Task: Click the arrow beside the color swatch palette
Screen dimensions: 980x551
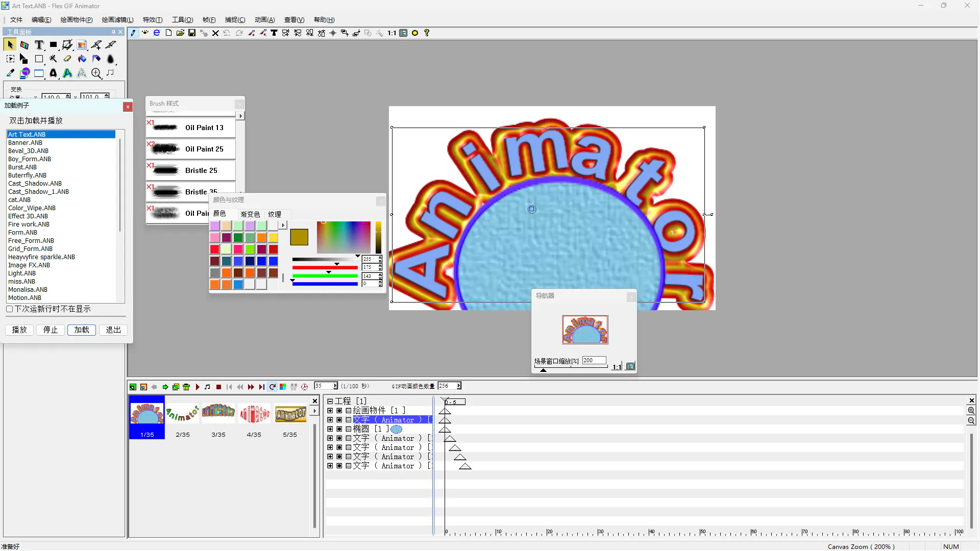Action: point(283,225)
